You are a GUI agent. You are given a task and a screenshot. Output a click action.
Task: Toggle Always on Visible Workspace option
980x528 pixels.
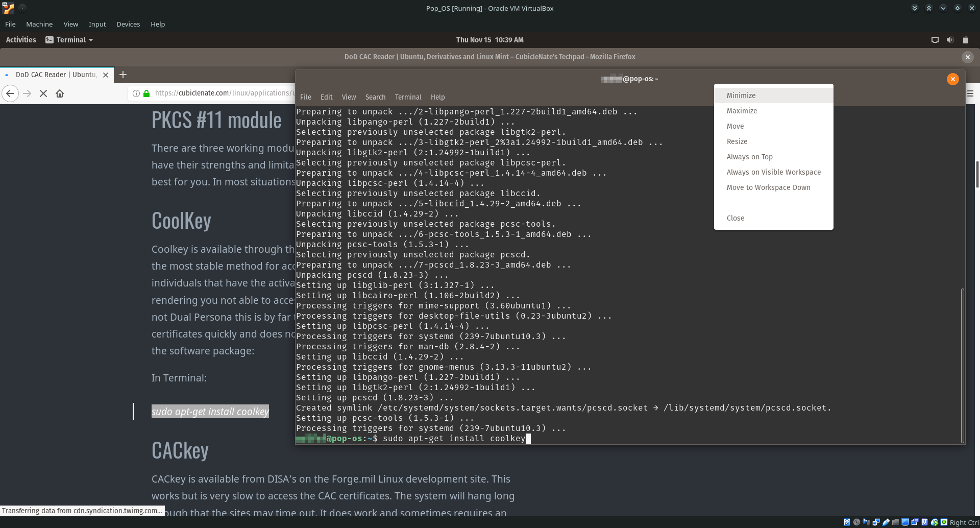774,172
